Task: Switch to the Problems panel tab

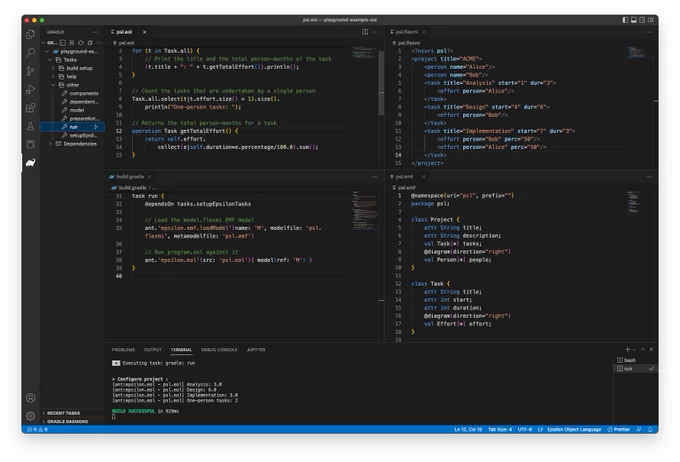Action: 123,350
